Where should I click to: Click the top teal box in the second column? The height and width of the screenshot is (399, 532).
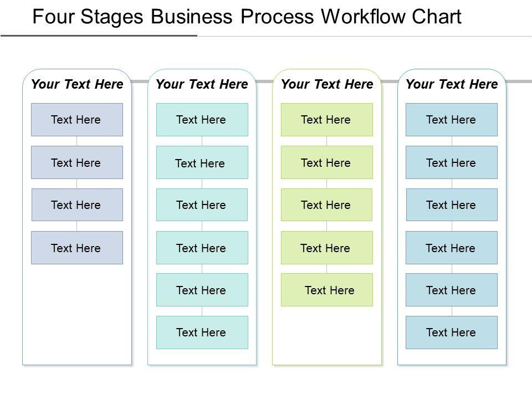point(202,120)
